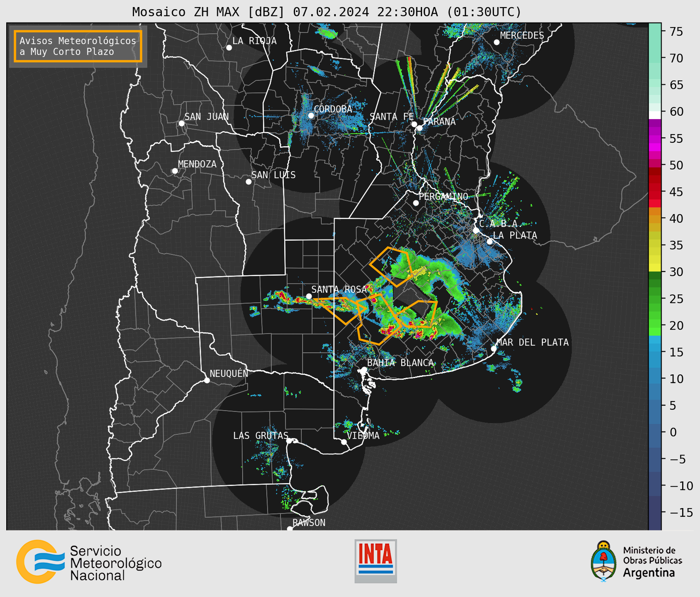The image size is (700, 597).
Task: Click the MERCEDES city marker dot
Action: click(x=497, y=42)
